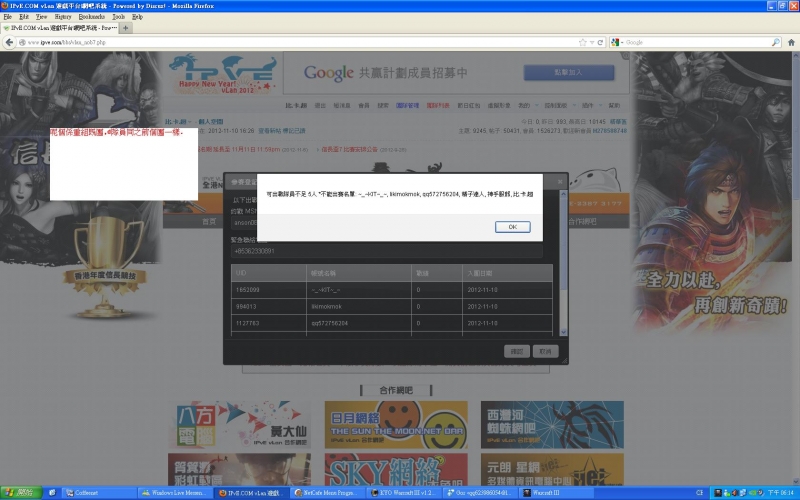Click the phone field +85362330891
The width and height of the screenshot is (800, 500).
click(x=386, y=251)
